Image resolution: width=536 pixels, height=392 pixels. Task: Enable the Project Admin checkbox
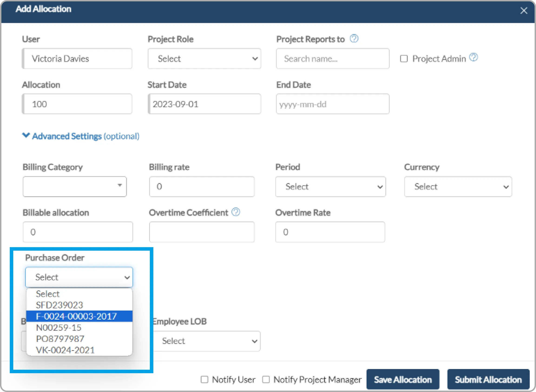click(x=404, y=59)
